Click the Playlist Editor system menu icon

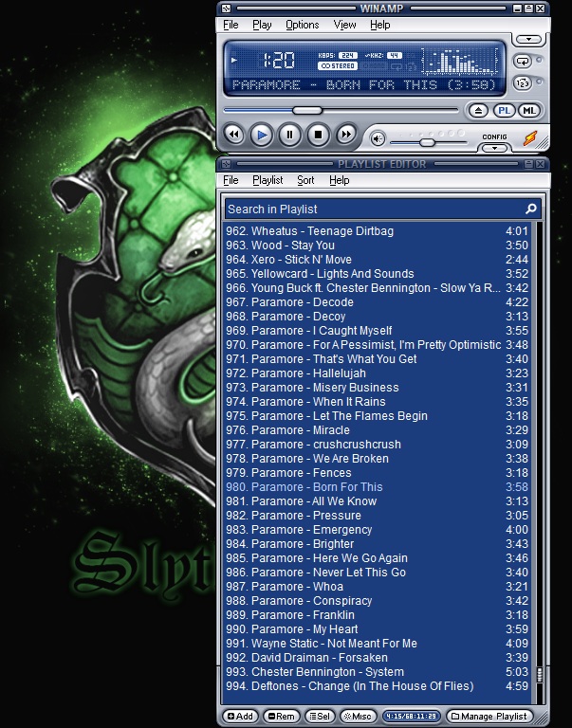226,164
